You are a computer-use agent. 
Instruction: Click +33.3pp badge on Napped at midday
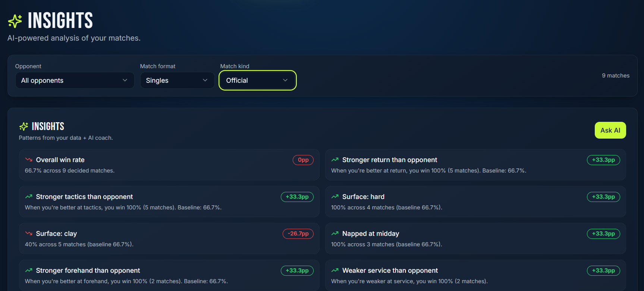tap(603, 234)
